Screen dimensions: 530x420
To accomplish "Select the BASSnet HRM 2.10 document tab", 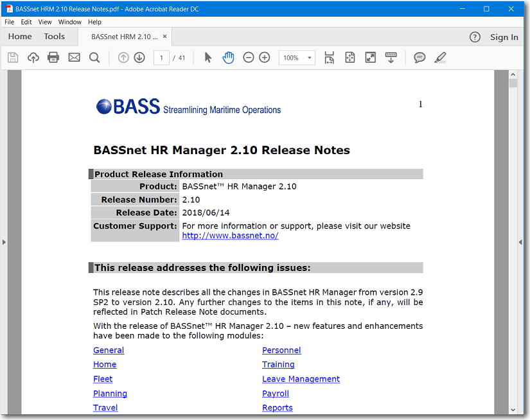I will (x=125, y=37).
